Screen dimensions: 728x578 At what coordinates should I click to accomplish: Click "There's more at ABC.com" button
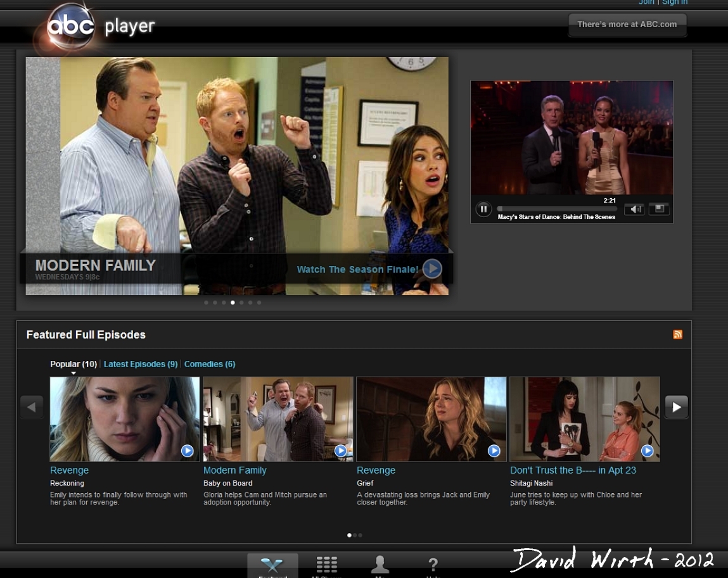(627, 24)
